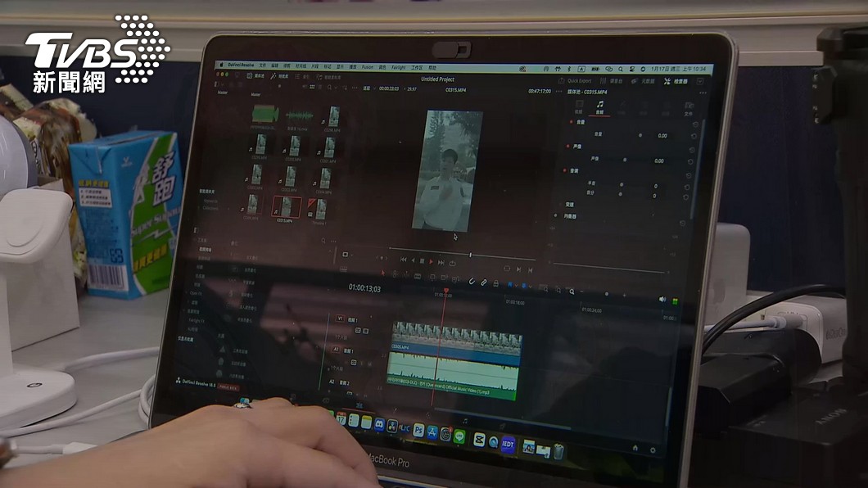Switch to the Audio tab in the Inspector
The width and height of the screenshot is (868, 488).
[599, 107]
